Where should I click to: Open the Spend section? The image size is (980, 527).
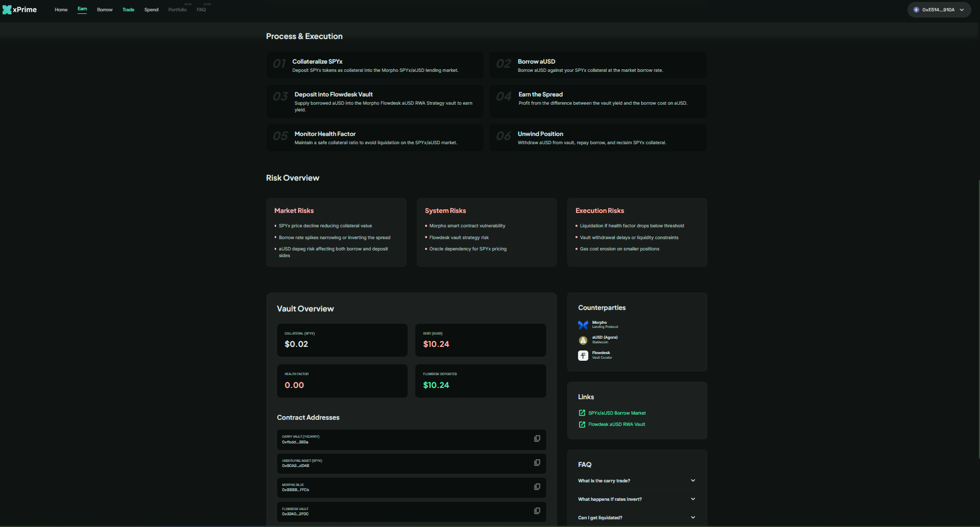coord(151,10)
